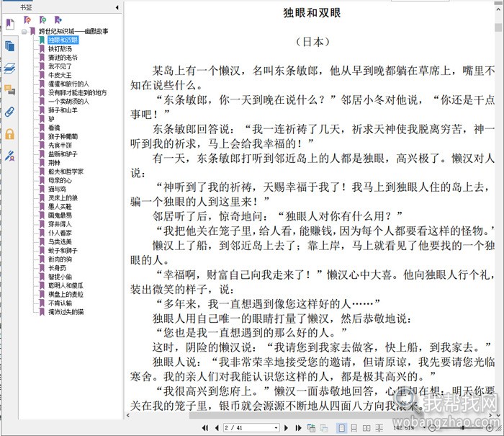Switch to continuous page view mode
This screenshot has height=436, width=504.
tap(354, 427)
